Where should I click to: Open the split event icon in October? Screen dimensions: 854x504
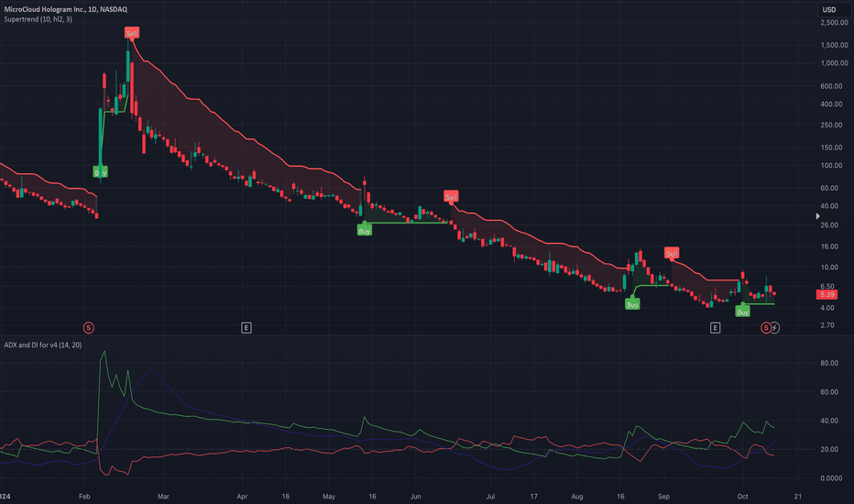tap(766, 327)
